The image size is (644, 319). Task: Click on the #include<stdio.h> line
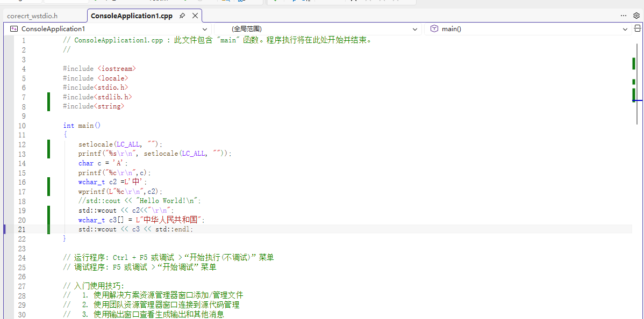click(x=96, y=88)
